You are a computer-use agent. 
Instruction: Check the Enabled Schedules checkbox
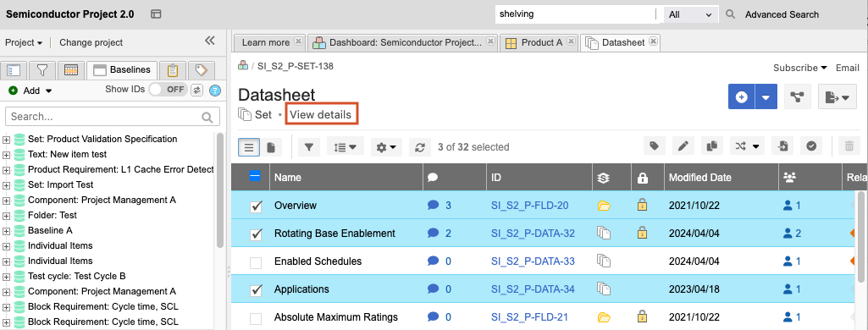[x=256, y=262]
